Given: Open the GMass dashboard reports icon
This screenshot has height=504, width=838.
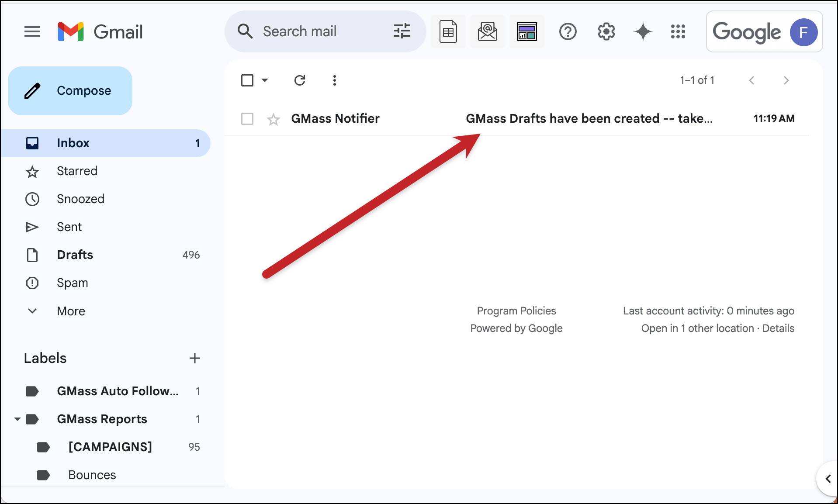Looking at the screenshot, I should tap(527, 31).
